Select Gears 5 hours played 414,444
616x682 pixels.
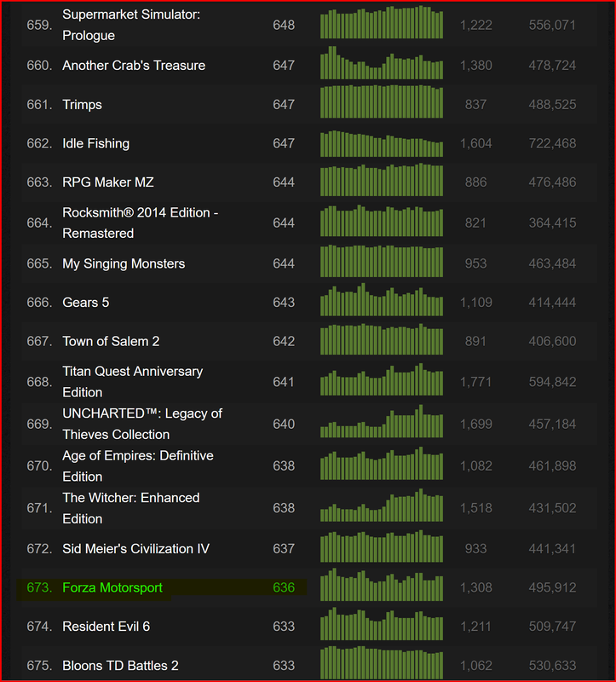pyautogui.click(x=553, y=302)
